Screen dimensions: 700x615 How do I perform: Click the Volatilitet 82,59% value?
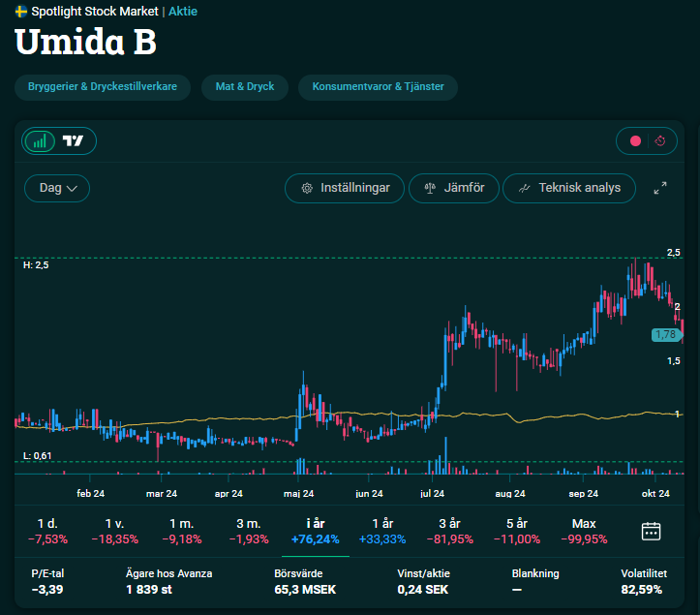tap(642, 590)
